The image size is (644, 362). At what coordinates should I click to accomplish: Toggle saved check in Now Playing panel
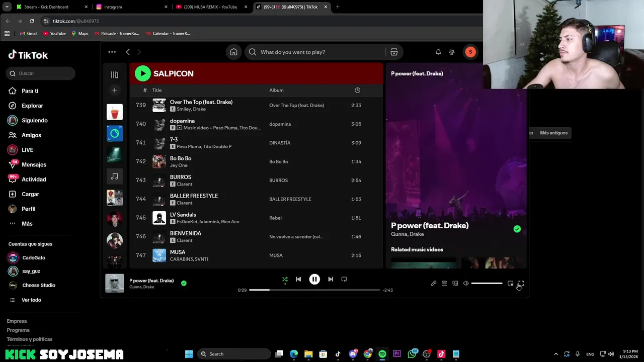click(x=517, y=229)
